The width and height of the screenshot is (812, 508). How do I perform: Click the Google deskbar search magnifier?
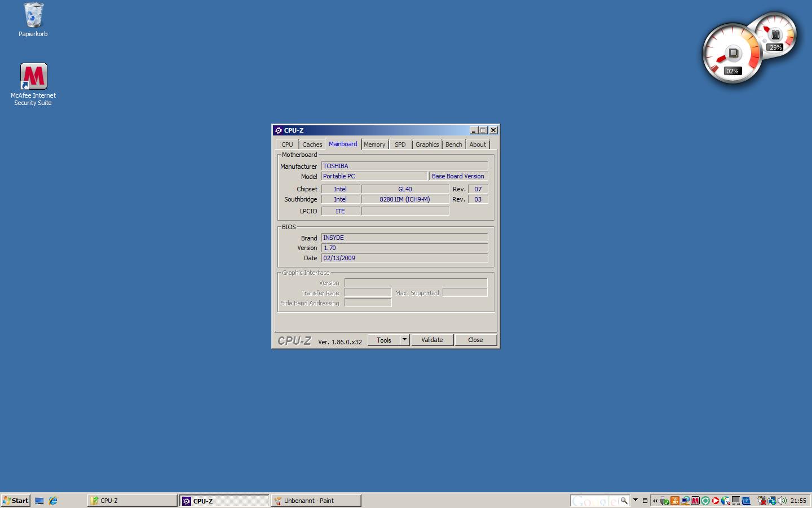[x=624, y=501]
